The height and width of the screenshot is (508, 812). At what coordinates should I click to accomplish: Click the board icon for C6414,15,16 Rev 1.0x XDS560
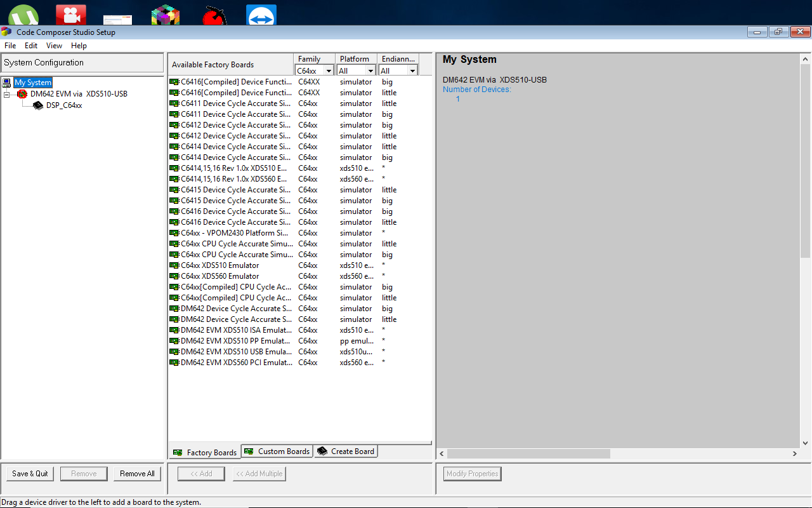point(174,179)
